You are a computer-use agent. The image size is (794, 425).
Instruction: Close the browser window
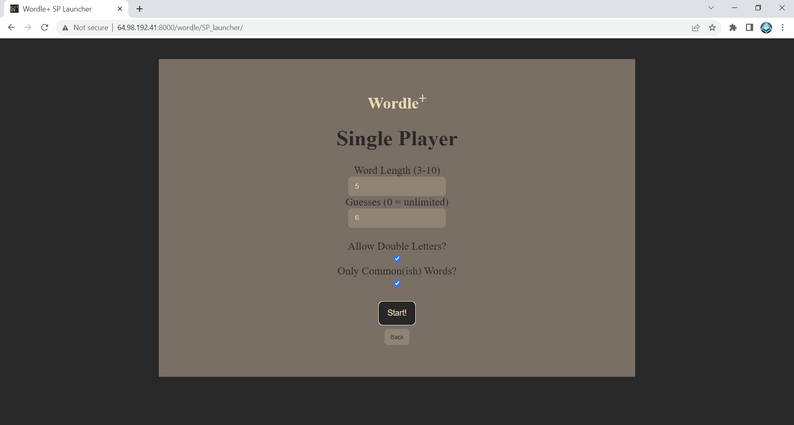(x=782, y=8)
